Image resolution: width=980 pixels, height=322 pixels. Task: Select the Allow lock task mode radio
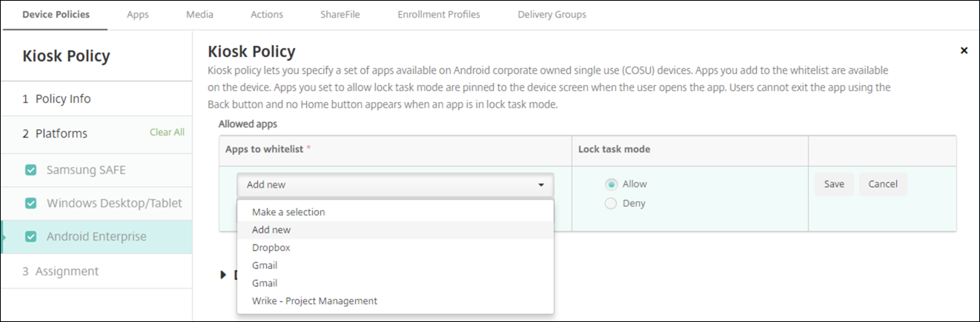pyautogui.click(x=611, y=184)
